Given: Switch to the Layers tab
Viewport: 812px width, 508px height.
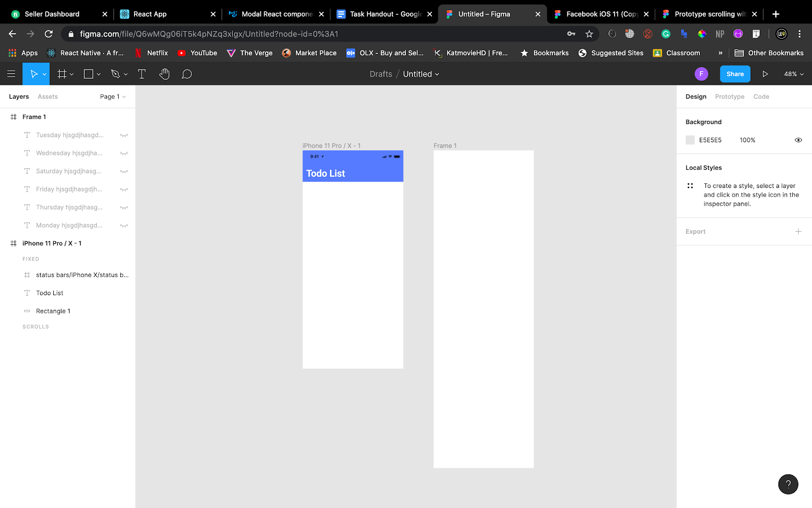Looking at the screenshot, I should pos(19,97).
